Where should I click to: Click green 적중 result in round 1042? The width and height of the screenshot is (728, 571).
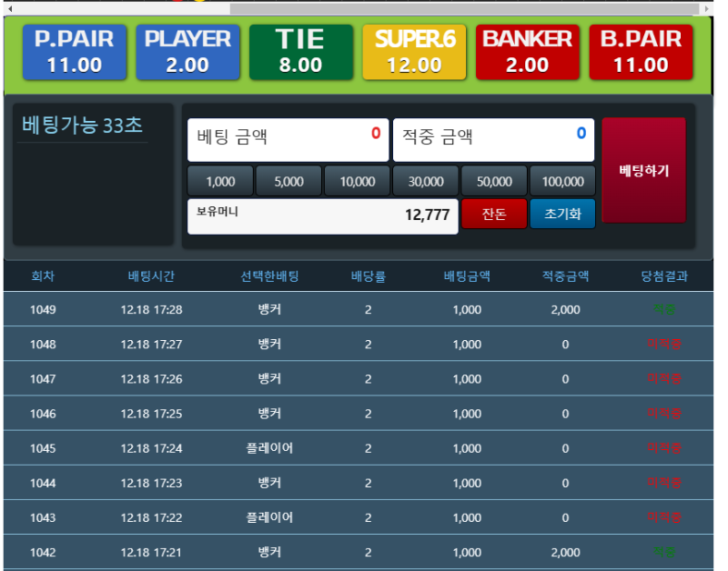click(664, 552)
